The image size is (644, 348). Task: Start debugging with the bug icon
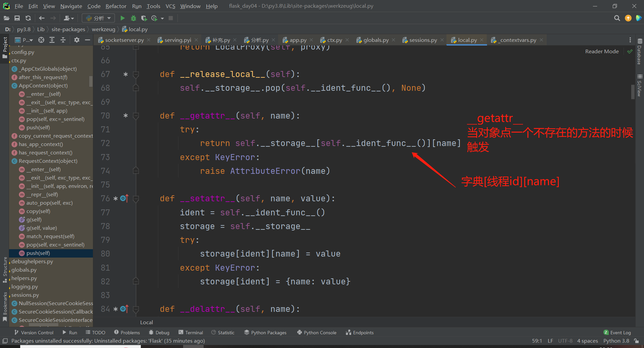pyautogui.click(x=133, y=18)
